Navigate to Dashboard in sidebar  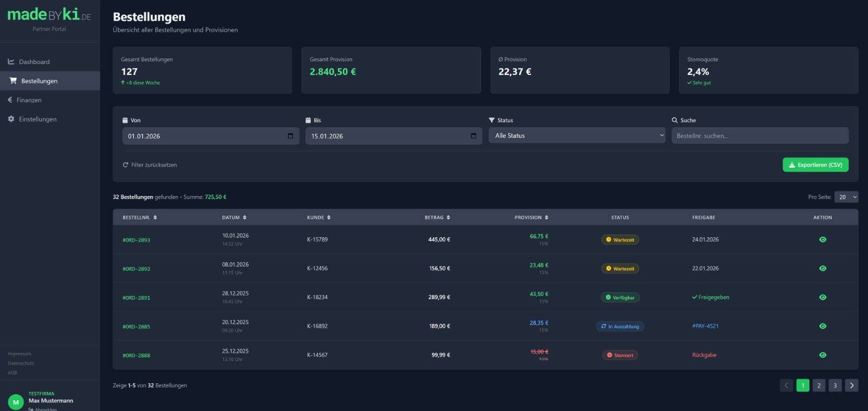click(x=34, y=62)
